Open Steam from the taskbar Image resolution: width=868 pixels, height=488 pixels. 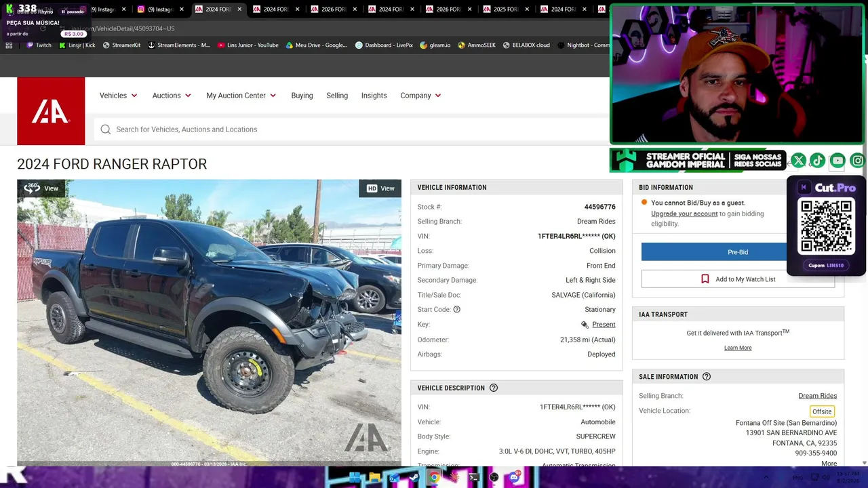click(414, 478)
